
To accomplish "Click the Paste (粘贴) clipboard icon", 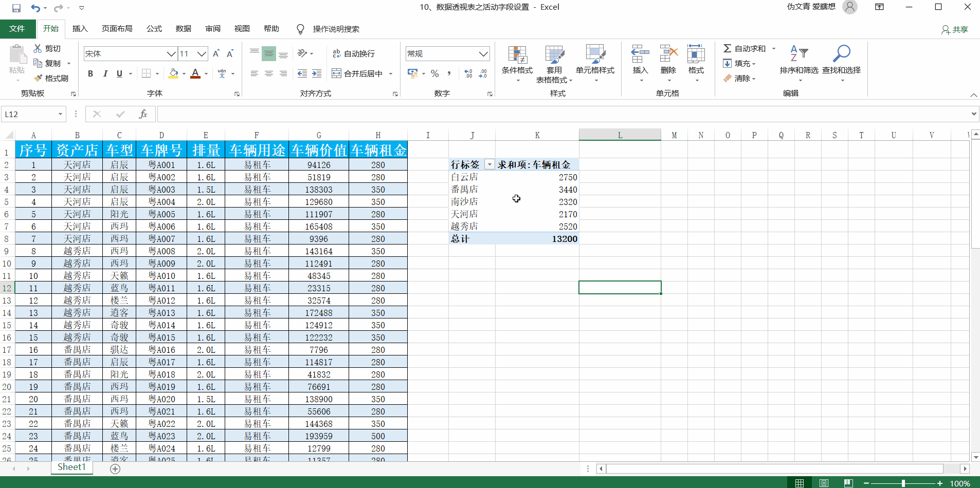I will 17,55.
